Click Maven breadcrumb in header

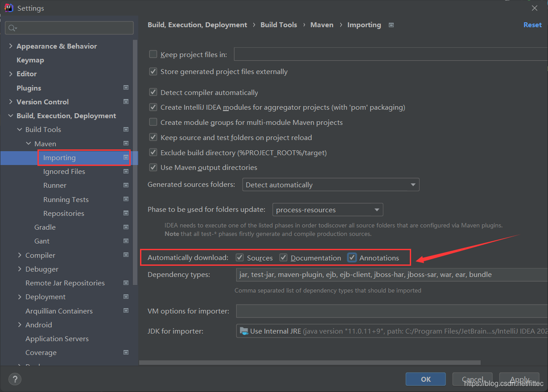coord(322,25)
